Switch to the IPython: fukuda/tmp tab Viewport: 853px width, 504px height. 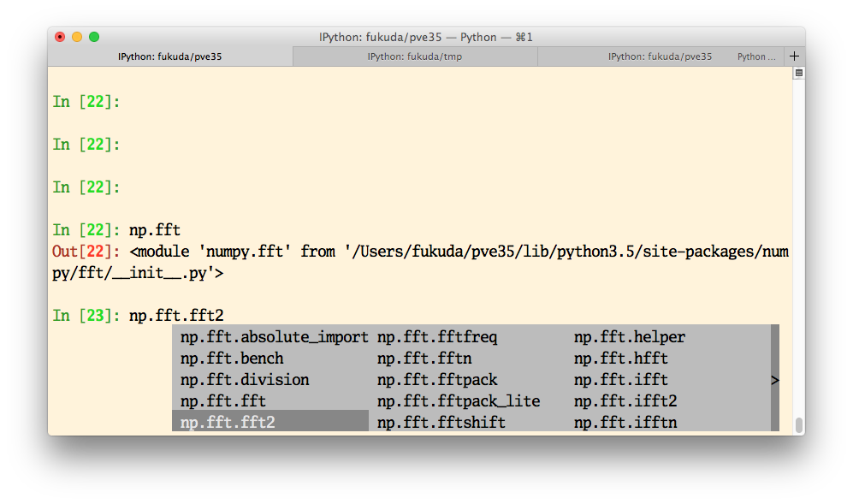(x=415, y=56)
